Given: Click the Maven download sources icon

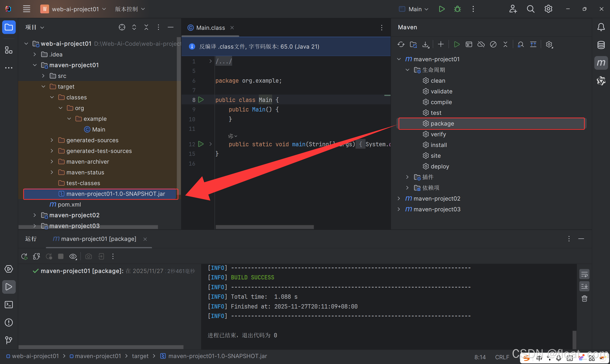Looking at the screenshot, I should click(426, 44).
